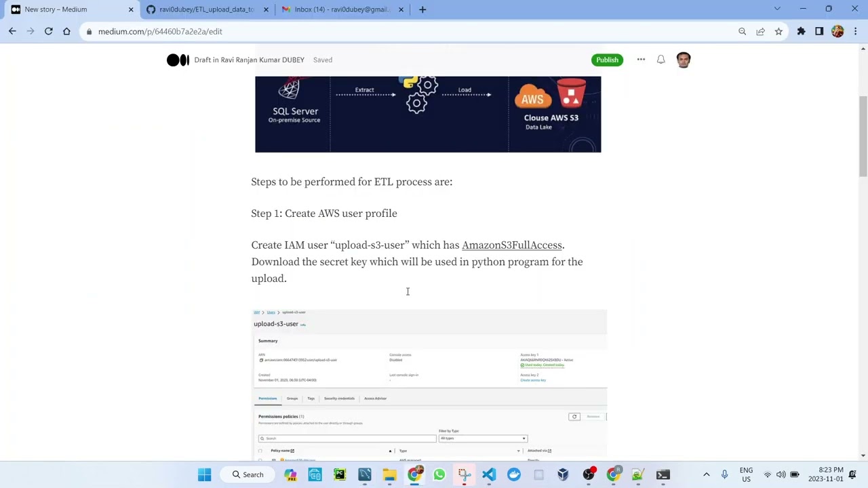Open the tab search dropdown arrow

[777, 9]
